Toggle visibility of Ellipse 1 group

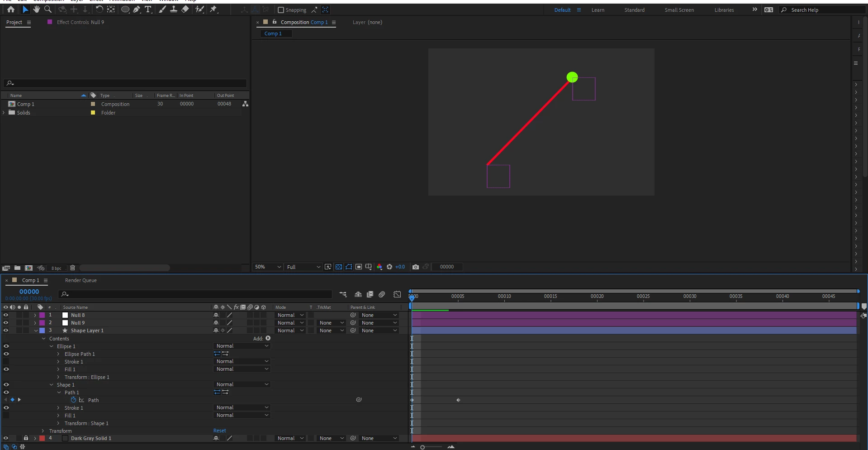(6, 346)
